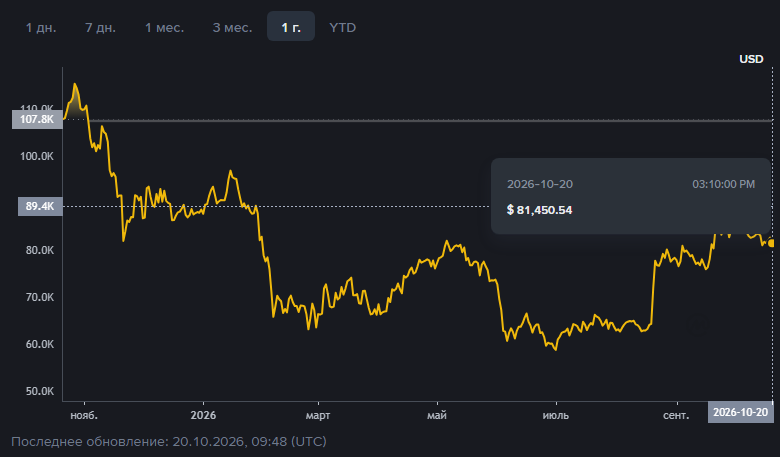
Task: Click the Последнее обновление timestamp text
Action: 169,442
